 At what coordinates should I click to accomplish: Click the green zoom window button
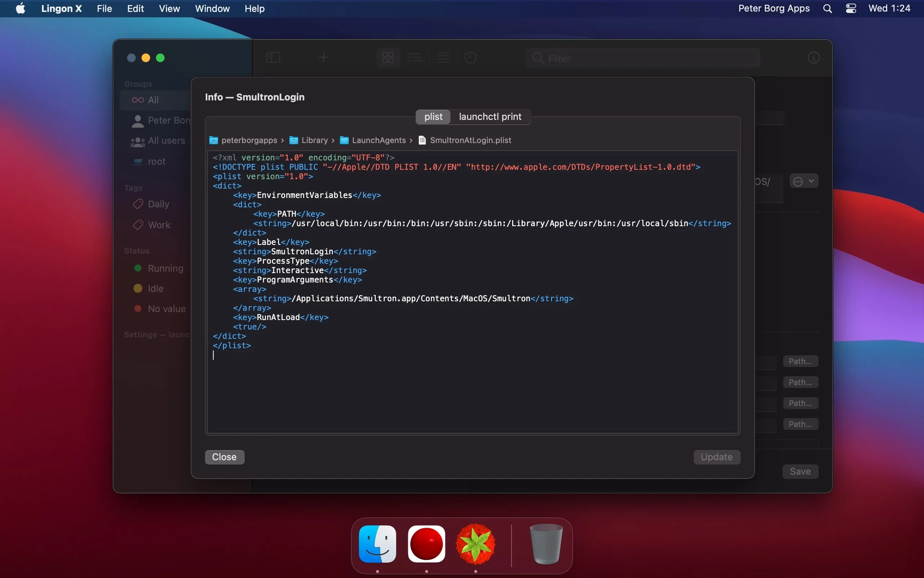point(160,58)
